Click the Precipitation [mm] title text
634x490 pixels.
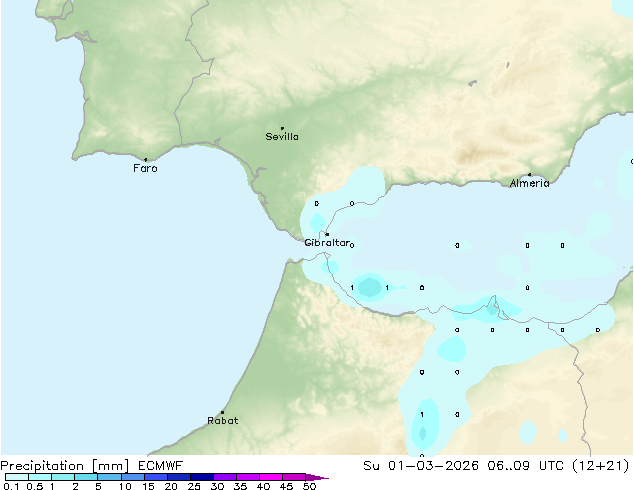(x=65, y=466)
